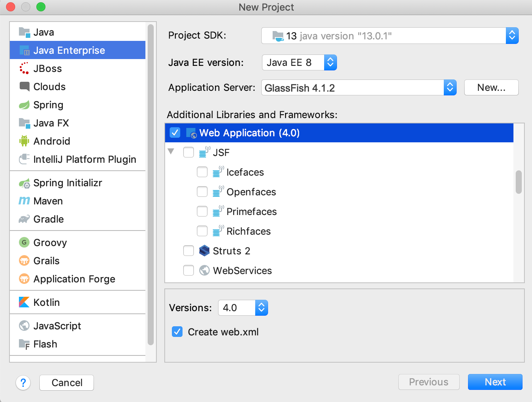Viewport: 532px width, 402px height.
Task: Click the Spring Initializr icon
Action: tap(24, 184)
